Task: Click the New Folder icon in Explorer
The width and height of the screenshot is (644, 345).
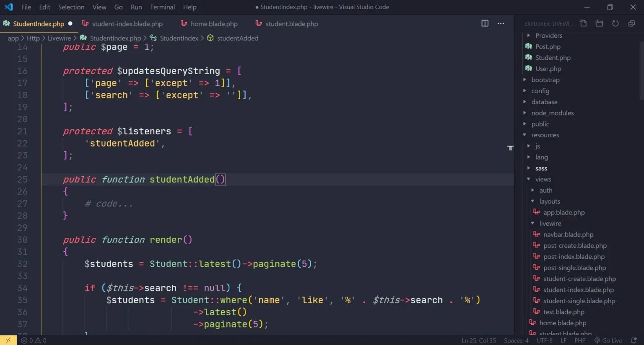Action: (x=599, y=23)
